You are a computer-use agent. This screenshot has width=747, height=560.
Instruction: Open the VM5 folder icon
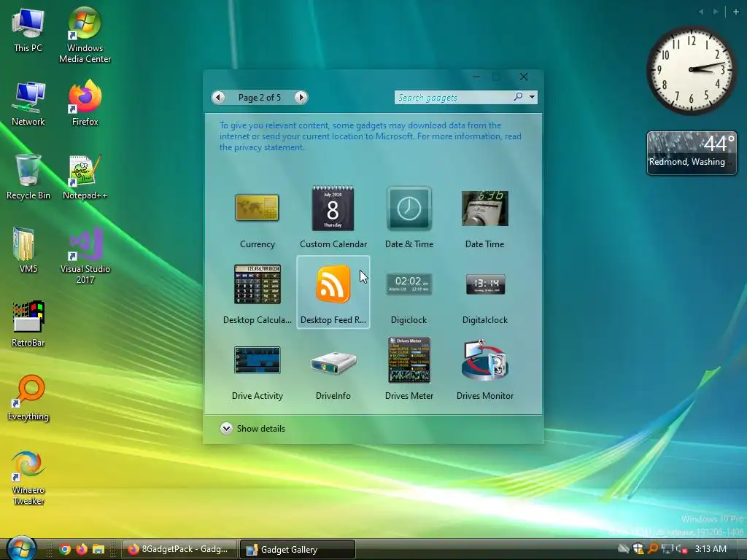(x=28, y=251)
